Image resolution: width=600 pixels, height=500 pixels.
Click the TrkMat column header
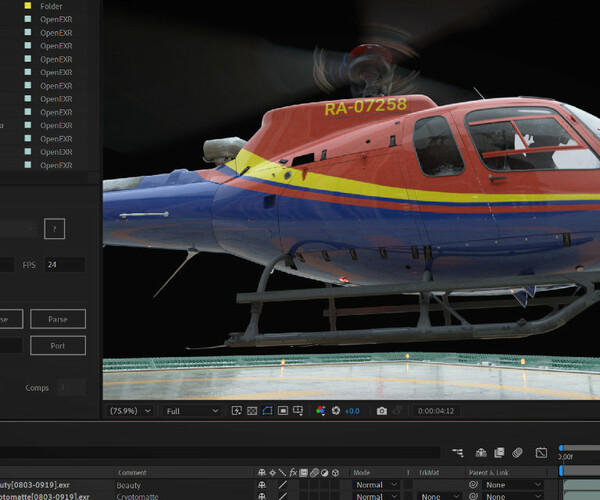429,473
